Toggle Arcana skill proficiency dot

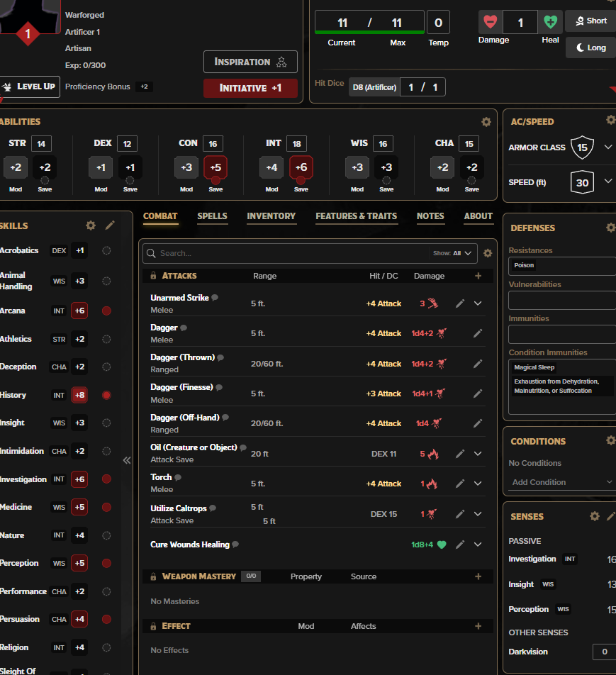click(106, 311)
